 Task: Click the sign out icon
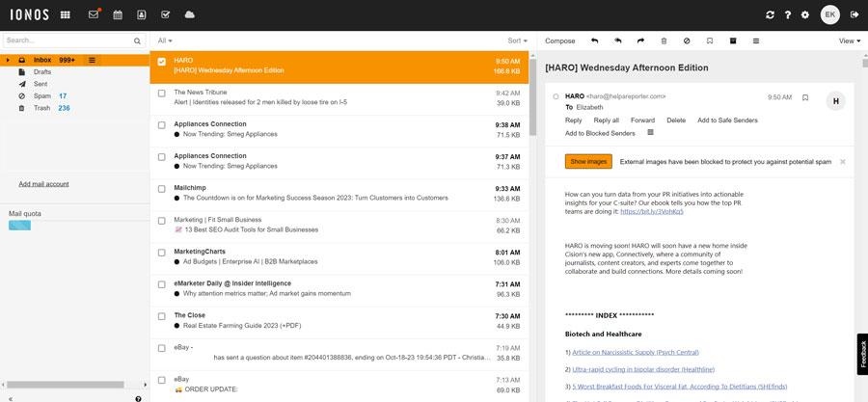coord(854,14)
